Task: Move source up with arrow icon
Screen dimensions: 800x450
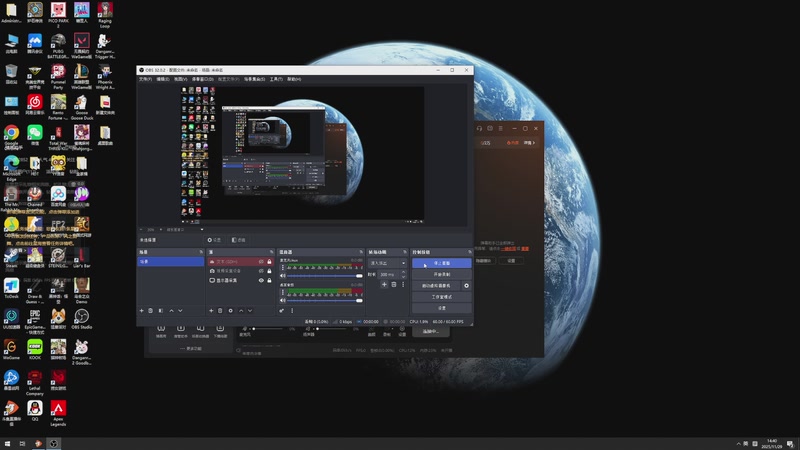Action: (241, 311)
